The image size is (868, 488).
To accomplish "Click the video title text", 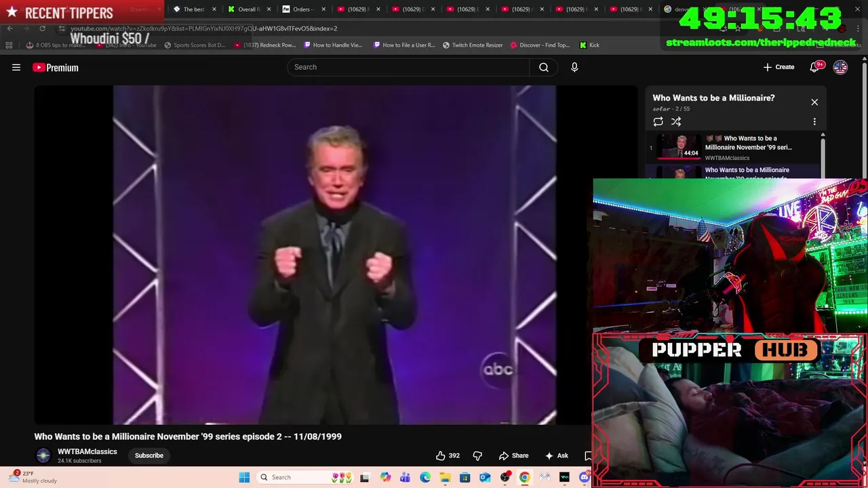I will (188, 436).
